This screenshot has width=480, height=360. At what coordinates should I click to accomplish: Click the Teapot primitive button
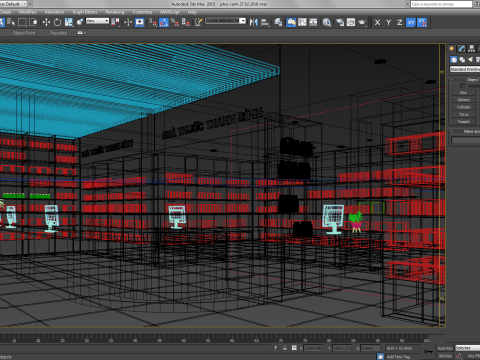[464, 122]
